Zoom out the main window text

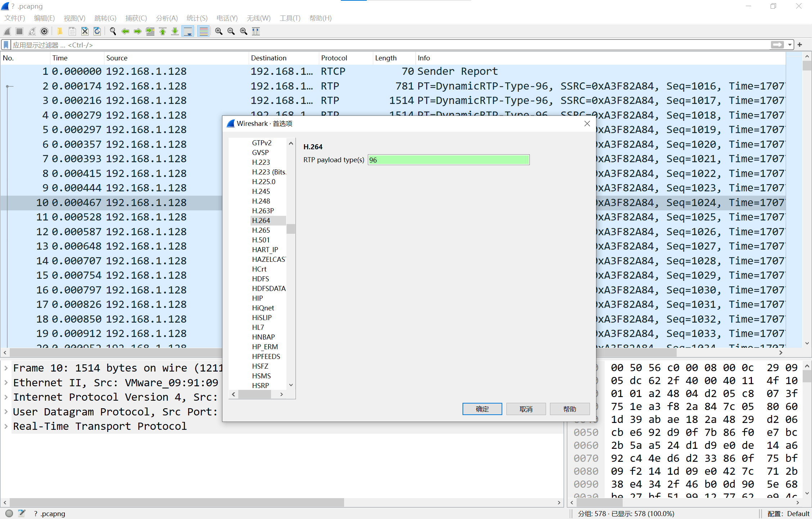coord(231,31)
